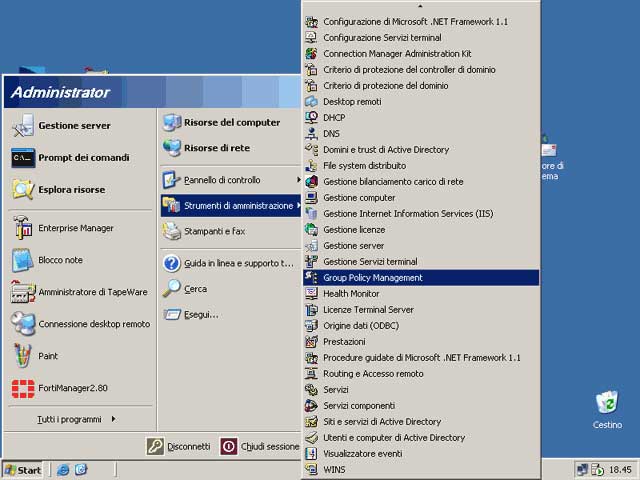Open Risorse del computer icon
This screenshot has height=480, width=640.
pos(172,122)
